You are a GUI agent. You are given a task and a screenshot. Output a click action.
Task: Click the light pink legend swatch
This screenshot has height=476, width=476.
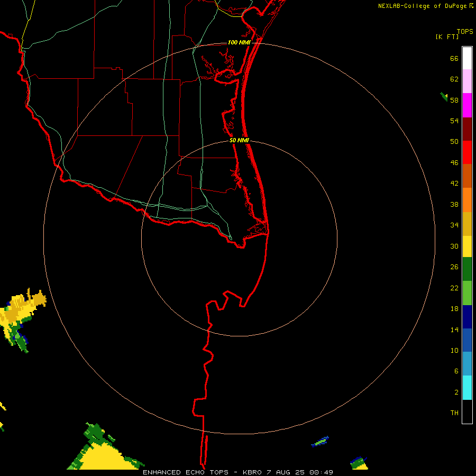[x=467, y=81]
